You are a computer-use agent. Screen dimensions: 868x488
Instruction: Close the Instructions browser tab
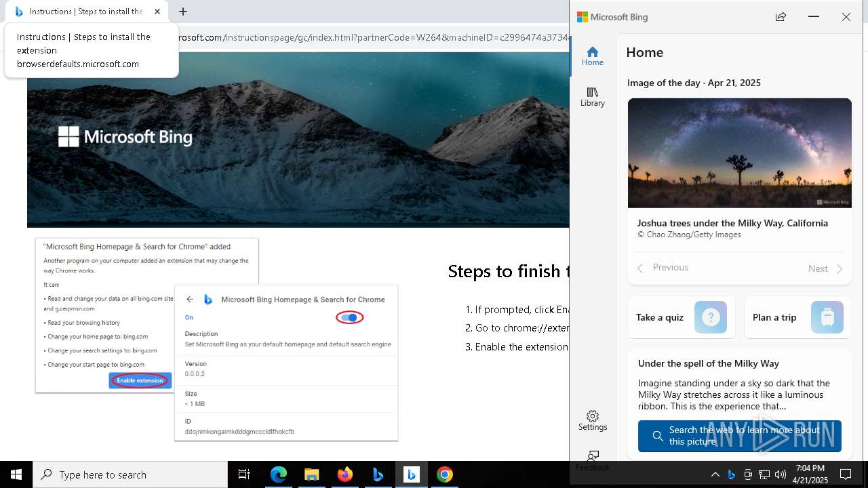[x=157, y=12]
